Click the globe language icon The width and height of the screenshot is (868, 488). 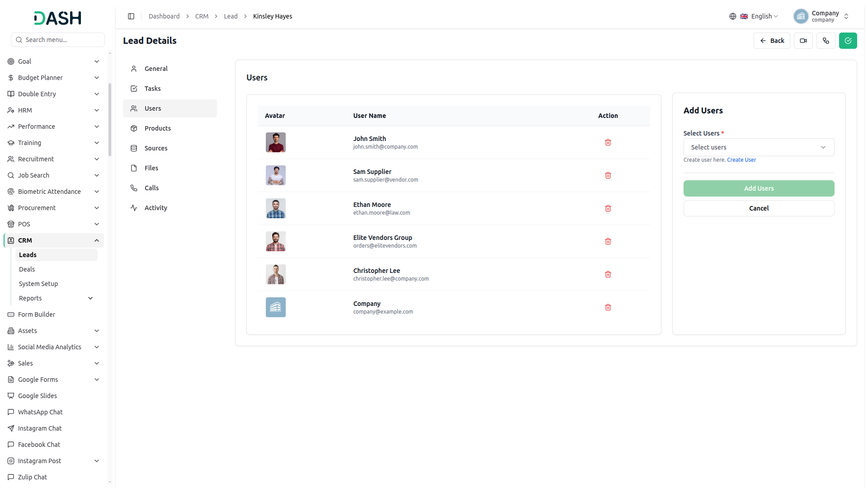point(733,16)
